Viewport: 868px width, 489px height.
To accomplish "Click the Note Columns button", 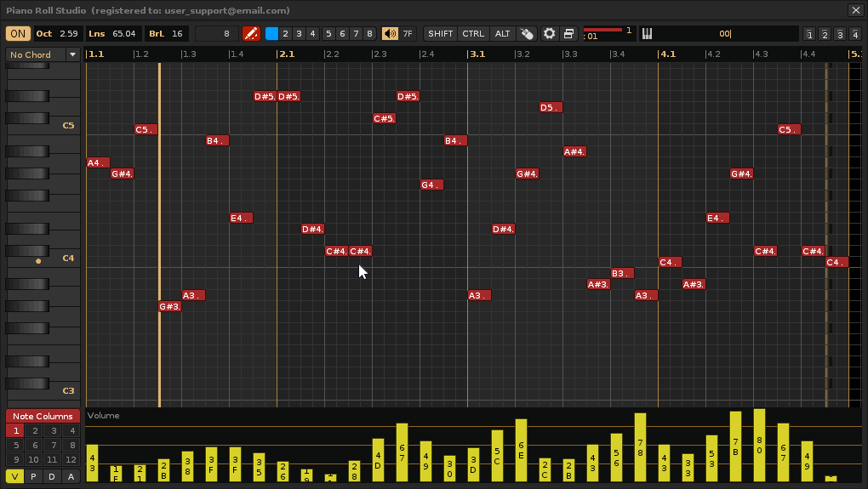I will click(x=43, y=416).
